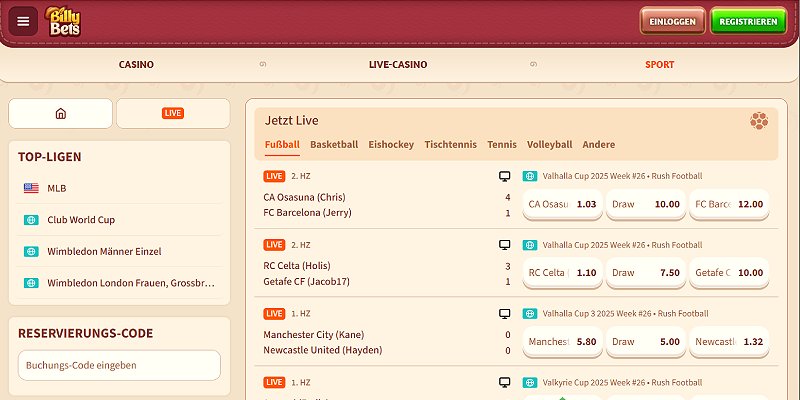Open the LIVE badge sidebar tab

point(173,113)
